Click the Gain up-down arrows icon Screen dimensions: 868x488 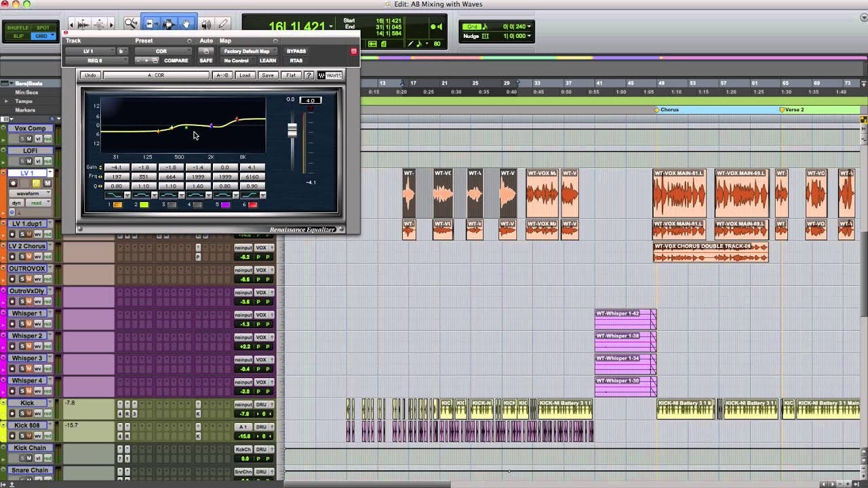click(100, 167)
